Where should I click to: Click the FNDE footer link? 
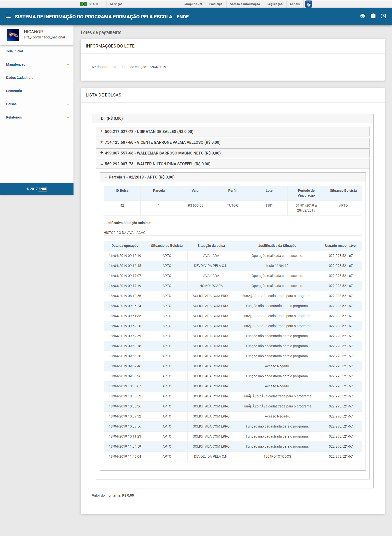click(x=43, y=189)
